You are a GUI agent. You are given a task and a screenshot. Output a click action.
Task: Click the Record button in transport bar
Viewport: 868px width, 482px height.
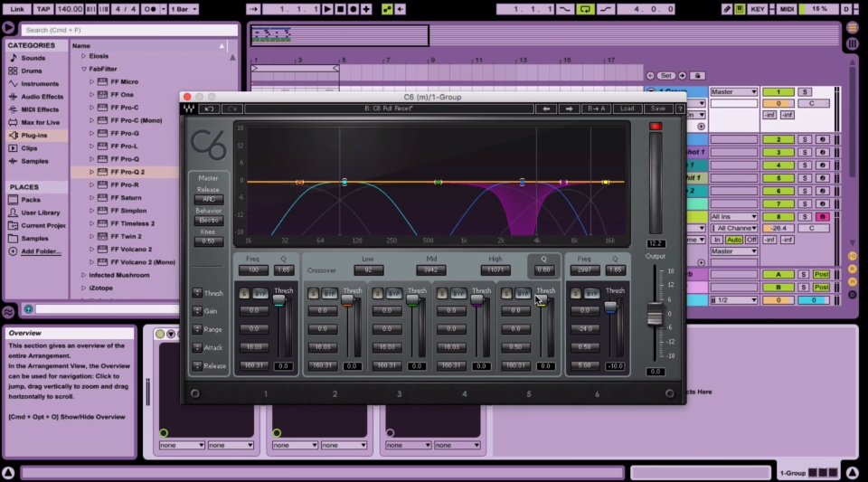click(354, 9)
